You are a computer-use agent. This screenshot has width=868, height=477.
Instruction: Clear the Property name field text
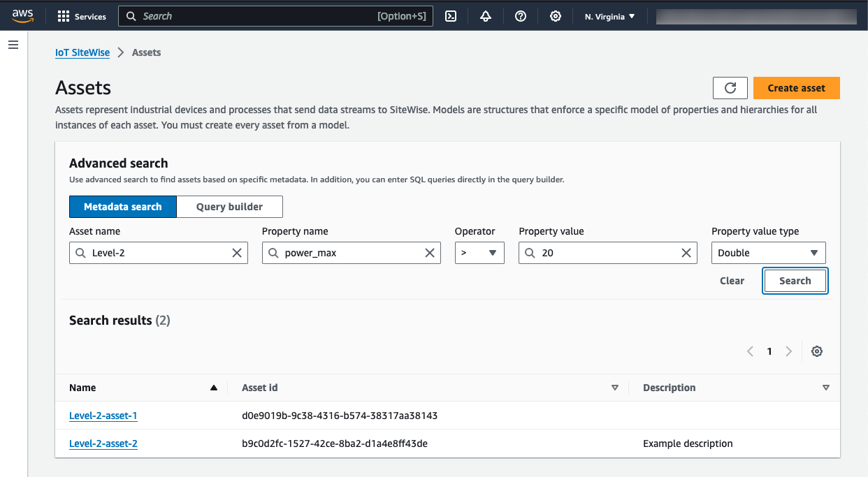coord(430,253)
